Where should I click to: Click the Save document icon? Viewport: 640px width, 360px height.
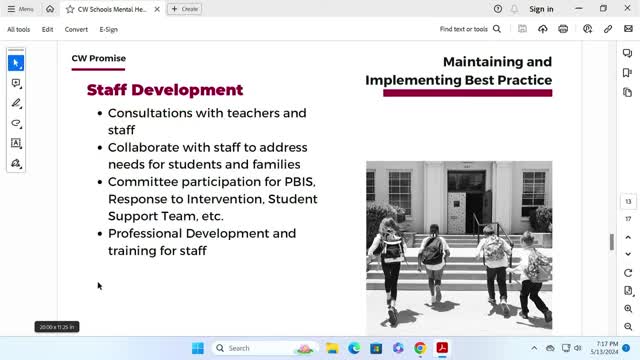(522, 29)
